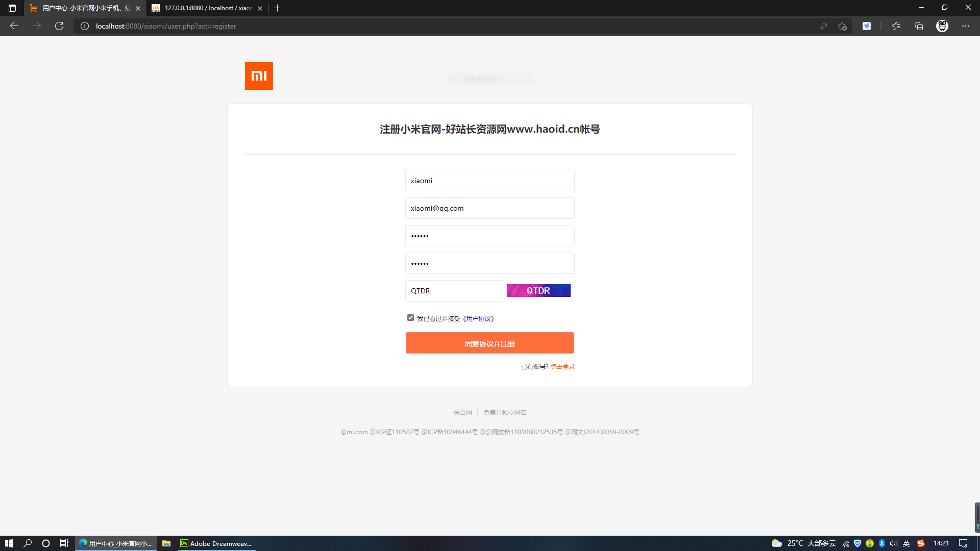Viewport: 980px width, 551px height.
Task: Click the password key icon in address bar
Action: click(x=823, y=26)
